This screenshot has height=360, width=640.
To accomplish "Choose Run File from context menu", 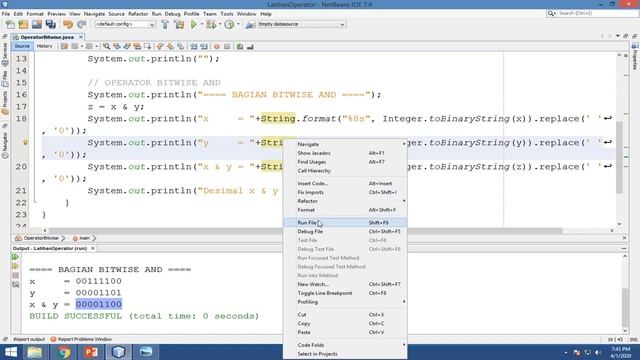I will click(x=345, y=222).
